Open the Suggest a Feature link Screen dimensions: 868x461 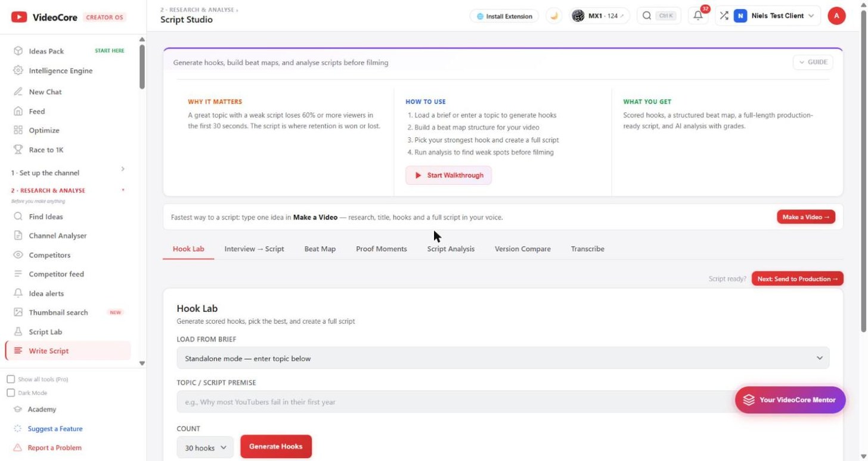coord(55,429)
